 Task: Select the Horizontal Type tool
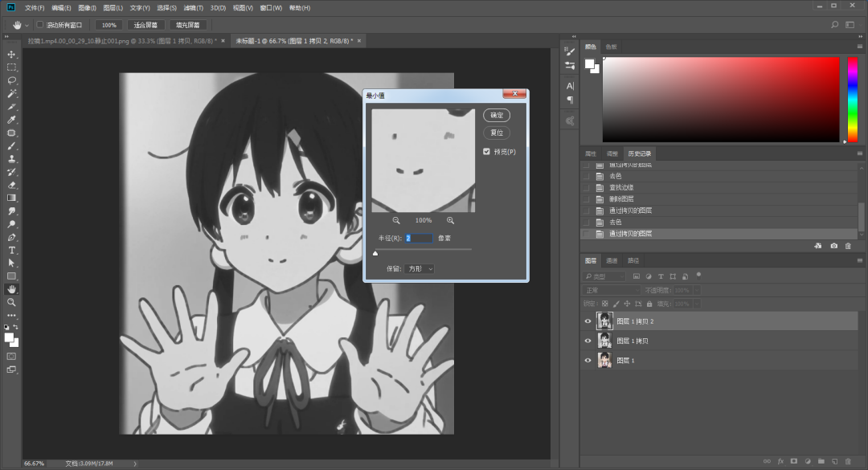[11, 250]
